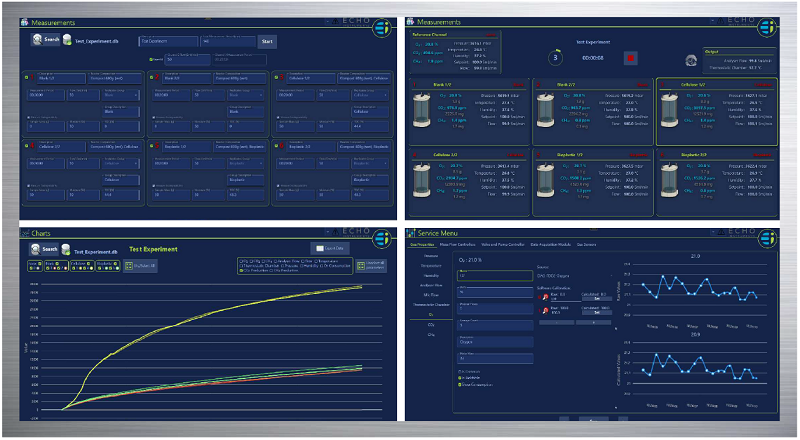Image resolution: width=800 pixels, height=440 pixels.
Task: Click the Export Data button in Charts
Action: tap(331, 247)
